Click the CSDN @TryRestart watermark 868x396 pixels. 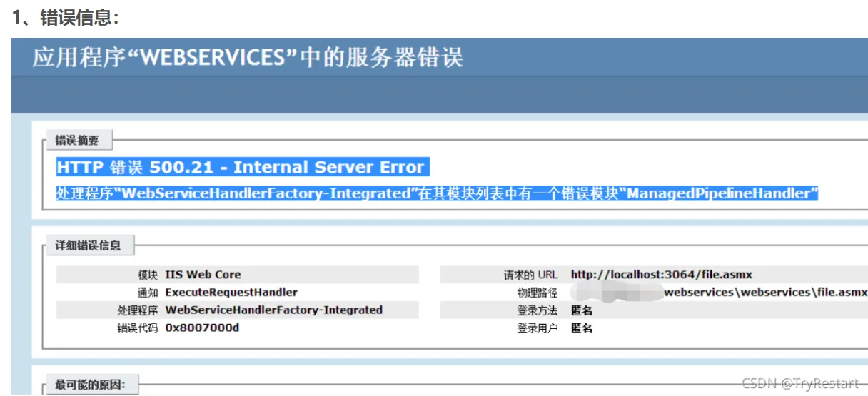tap(800, 384)
